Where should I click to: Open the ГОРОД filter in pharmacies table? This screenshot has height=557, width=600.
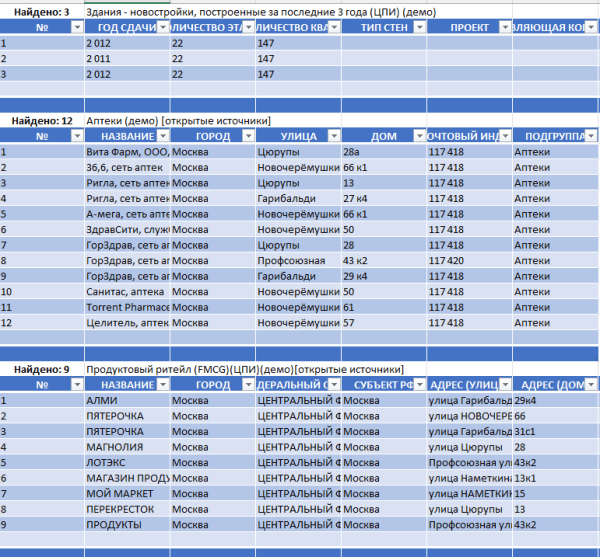click(x=247, y=136)
